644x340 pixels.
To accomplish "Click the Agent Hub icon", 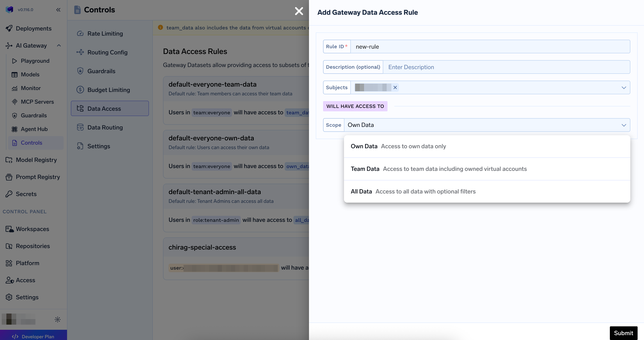I will [x=15, y=129].
